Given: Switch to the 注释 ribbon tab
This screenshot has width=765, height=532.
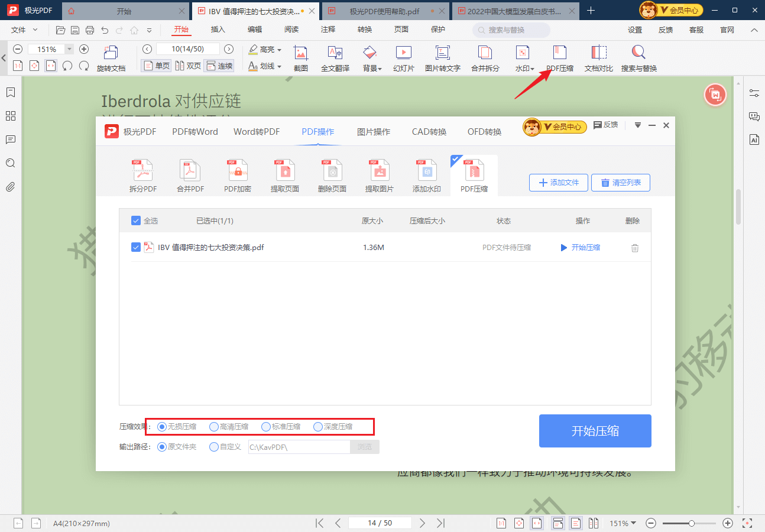Looking at the screenshot, I should point(328,30).
